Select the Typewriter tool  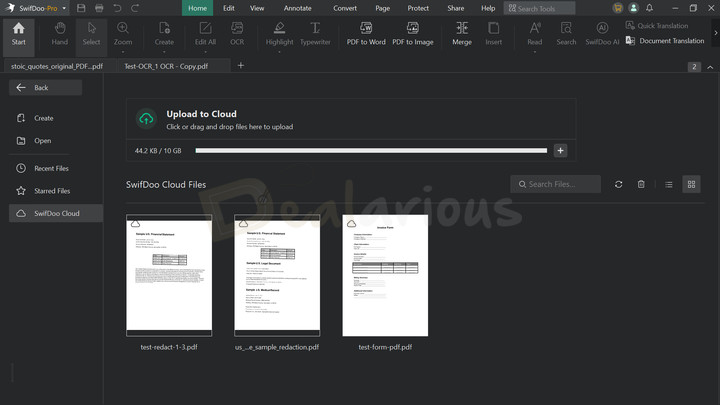point(315,34)
